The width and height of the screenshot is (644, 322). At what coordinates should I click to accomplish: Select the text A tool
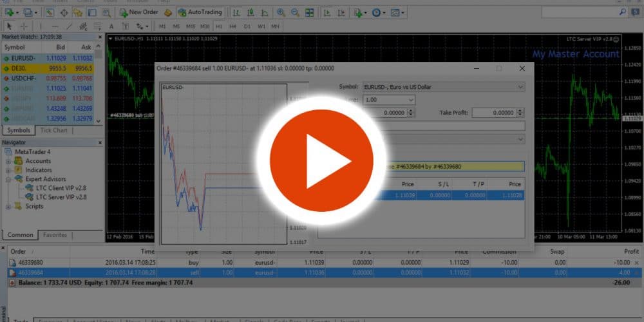pyautogui.click(x=111, y=26)
